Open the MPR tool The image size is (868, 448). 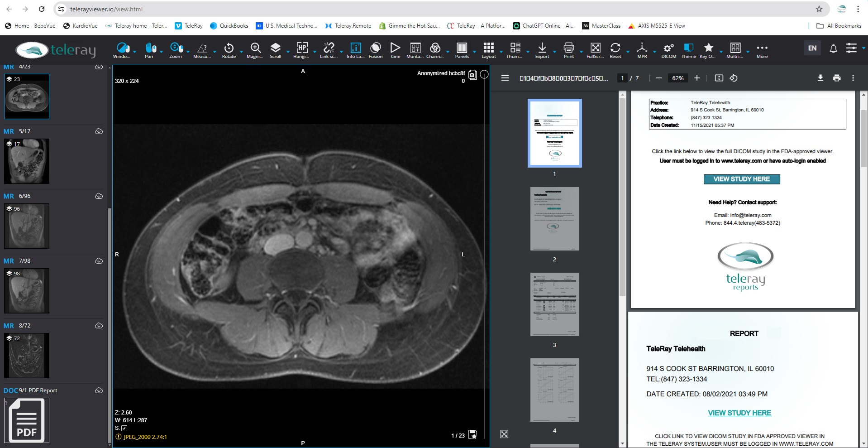tap(642, 50)
